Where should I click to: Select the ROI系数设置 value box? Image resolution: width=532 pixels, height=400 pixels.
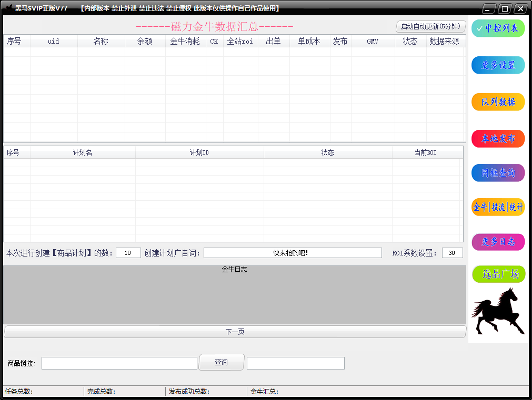tap(451, 253)
